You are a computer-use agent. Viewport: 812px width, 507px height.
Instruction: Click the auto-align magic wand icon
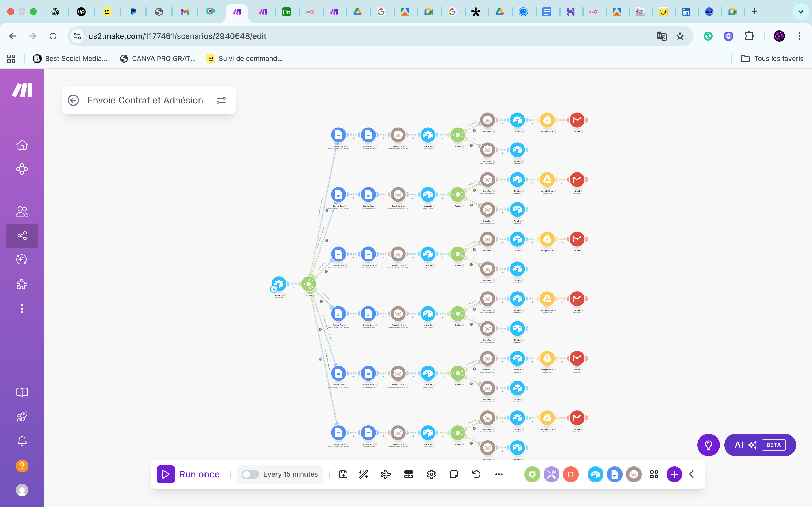363,474
